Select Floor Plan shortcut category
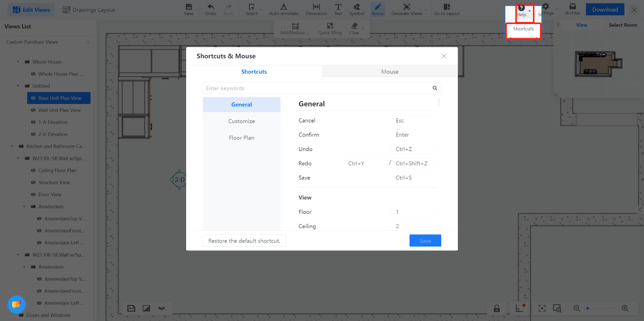644x321 pixels. 242,138
